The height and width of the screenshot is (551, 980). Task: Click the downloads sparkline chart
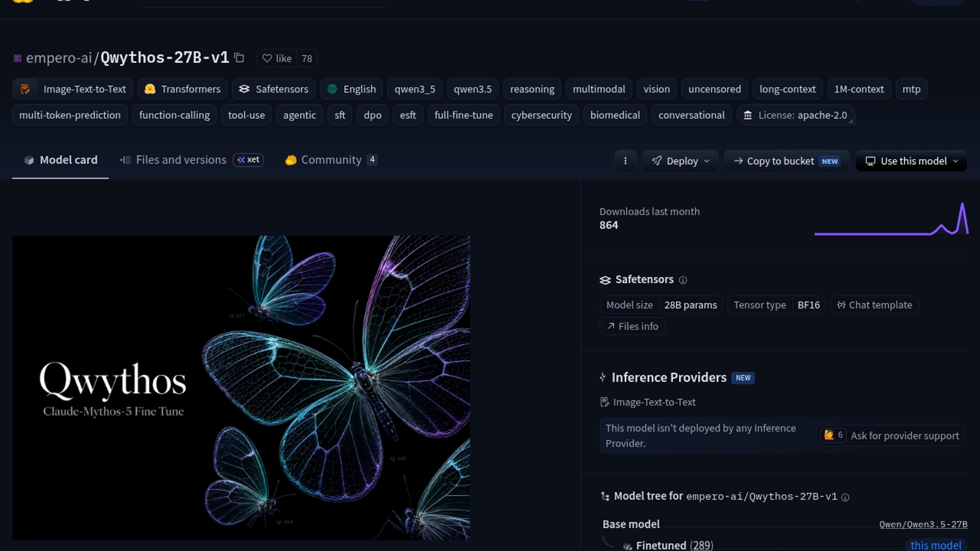tap(891, 219)
